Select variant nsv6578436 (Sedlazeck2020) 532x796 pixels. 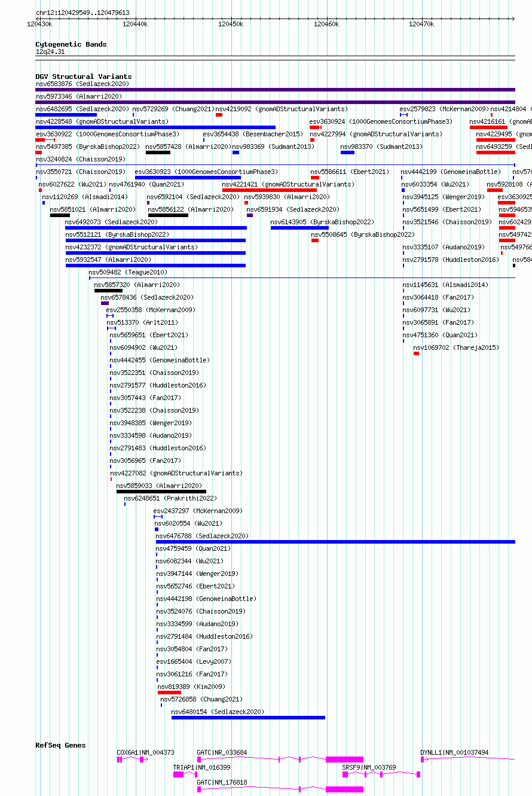147,297
